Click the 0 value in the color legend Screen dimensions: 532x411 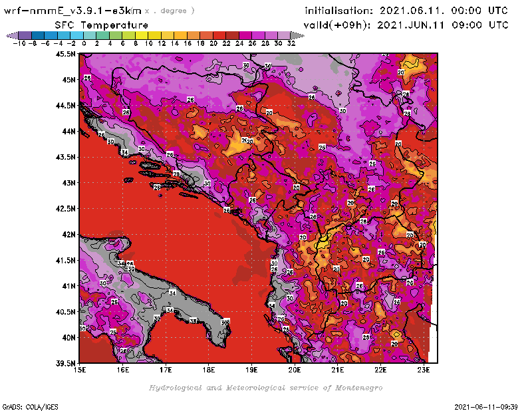click(84, 43)
